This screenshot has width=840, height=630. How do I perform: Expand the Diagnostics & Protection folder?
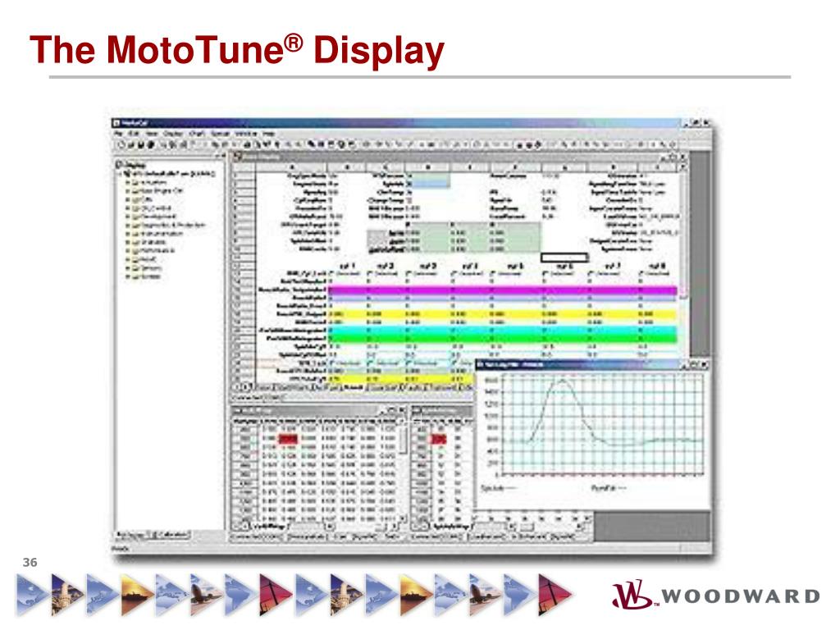pos(129,225)
